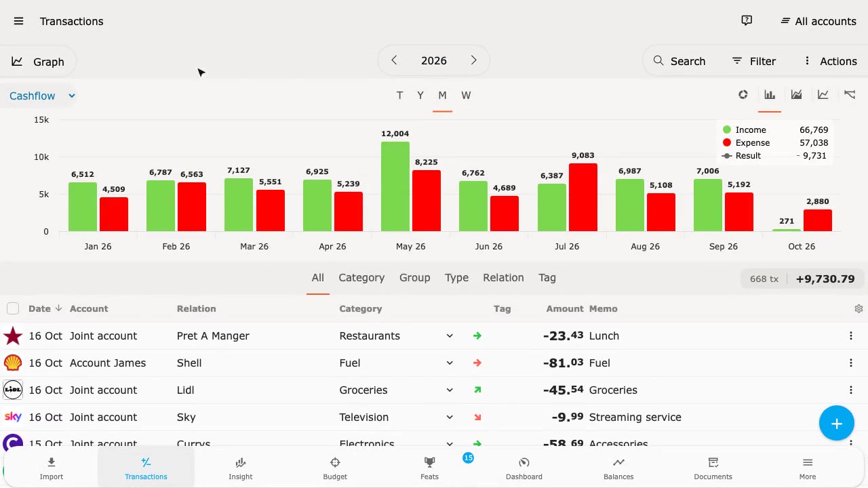This screenshot has height=488, width=868.
Task: Switch chart period to W
Action: [x=466, y=96]
